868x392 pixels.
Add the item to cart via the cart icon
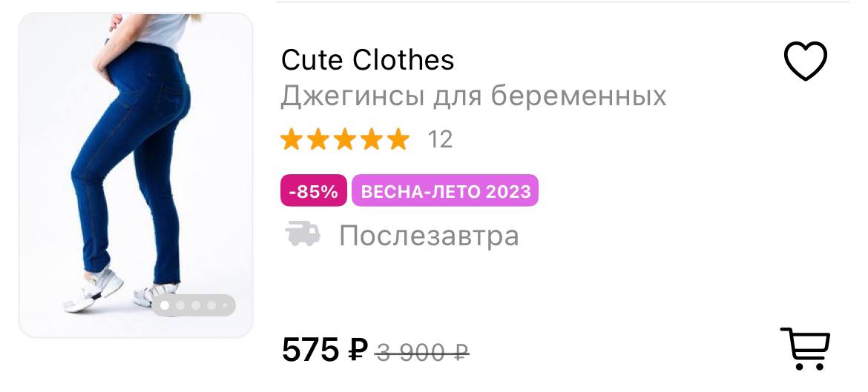pos(805,348)
